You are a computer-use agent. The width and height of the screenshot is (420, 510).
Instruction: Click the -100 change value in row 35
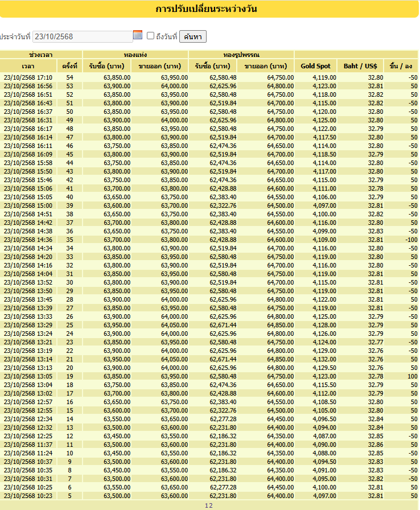(411, 240)
